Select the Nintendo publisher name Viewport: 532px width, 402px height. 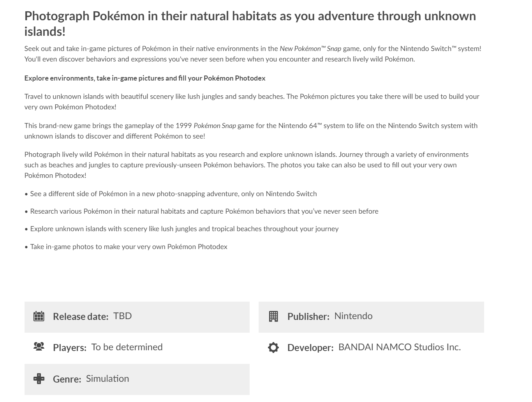coord(353,316)
